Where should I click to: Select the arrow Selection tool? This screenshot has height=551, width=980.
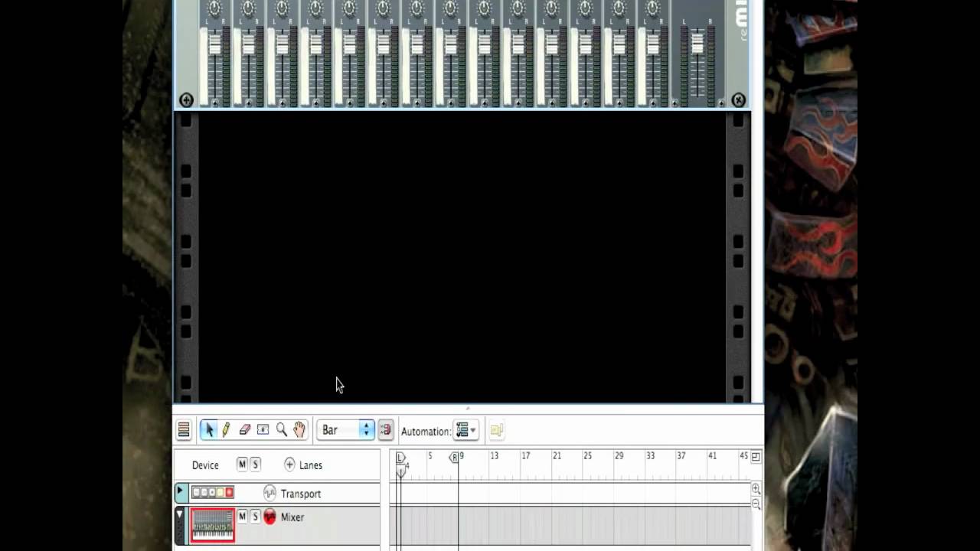(209, 430)
